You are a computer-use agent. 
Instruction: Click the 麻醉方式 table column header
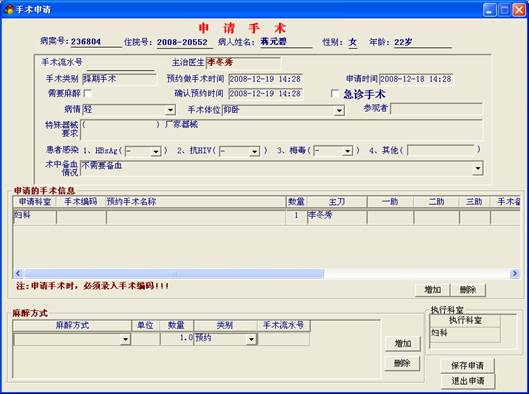click(72, 325)
